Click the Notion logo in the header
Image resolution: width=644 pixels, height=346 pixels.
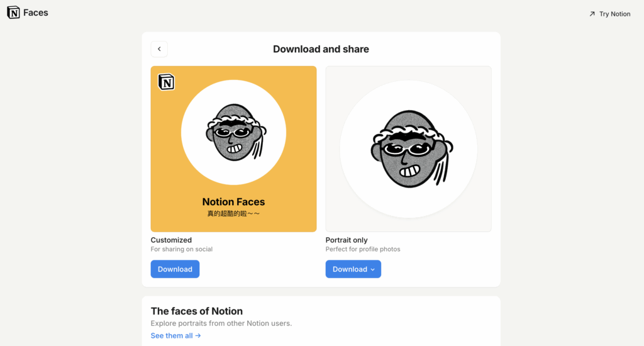13,13
